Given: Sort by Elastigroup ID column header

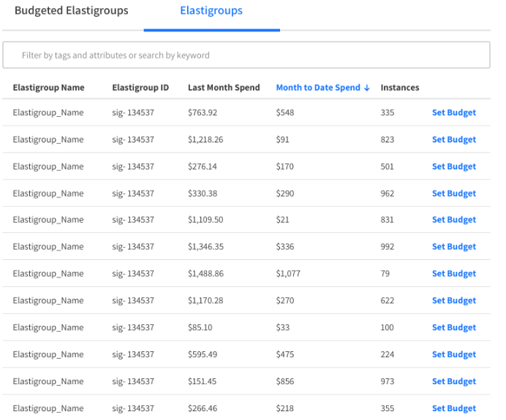Looking at the screenshot, I should pos(140,88).
